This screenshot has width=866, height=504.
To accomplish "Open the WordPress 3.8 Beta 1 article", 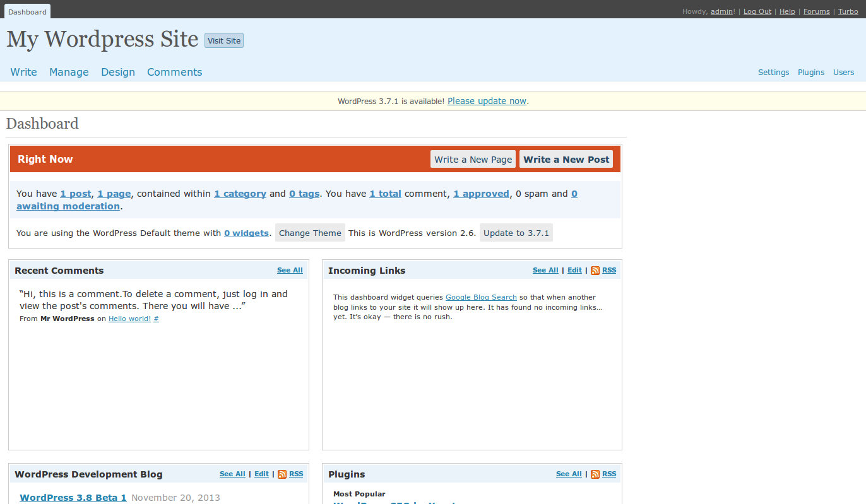I will 73,498.
